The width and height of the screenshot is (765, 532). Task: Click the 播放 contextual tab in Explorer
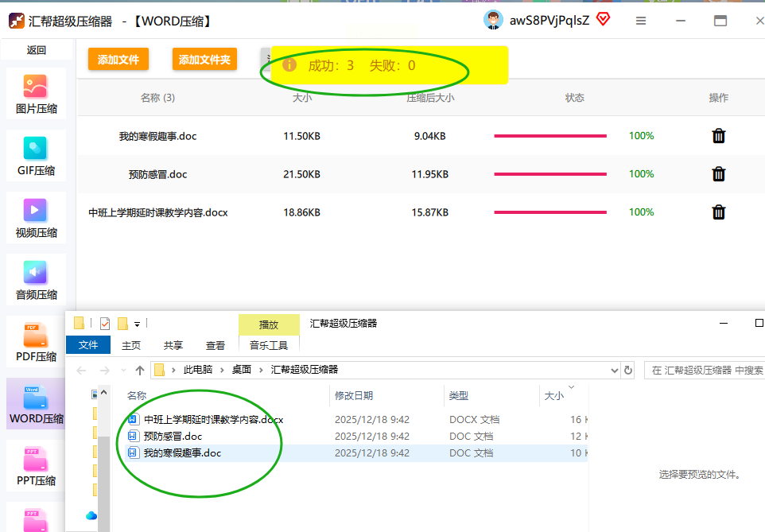[269, 325]
